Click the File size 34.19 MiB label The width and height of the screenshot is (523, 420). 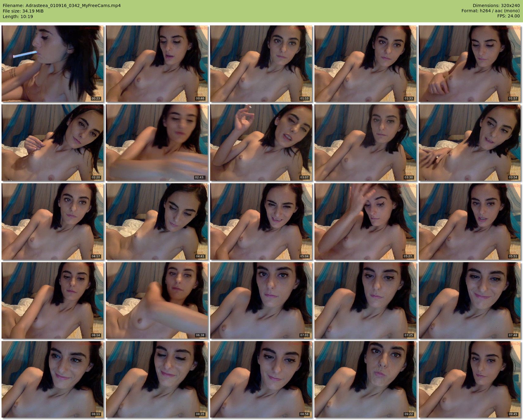pyautogui.click(x=23, y=11)
